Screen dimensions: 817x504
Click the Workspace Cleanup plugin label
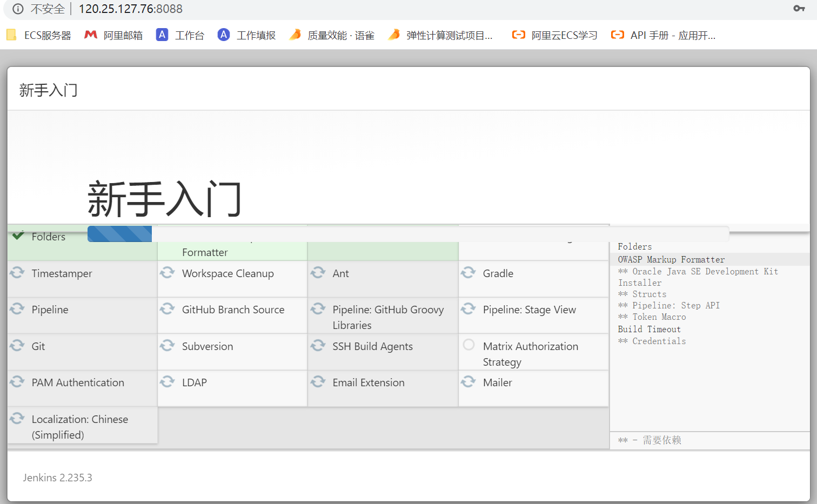(x=228, y=273)
